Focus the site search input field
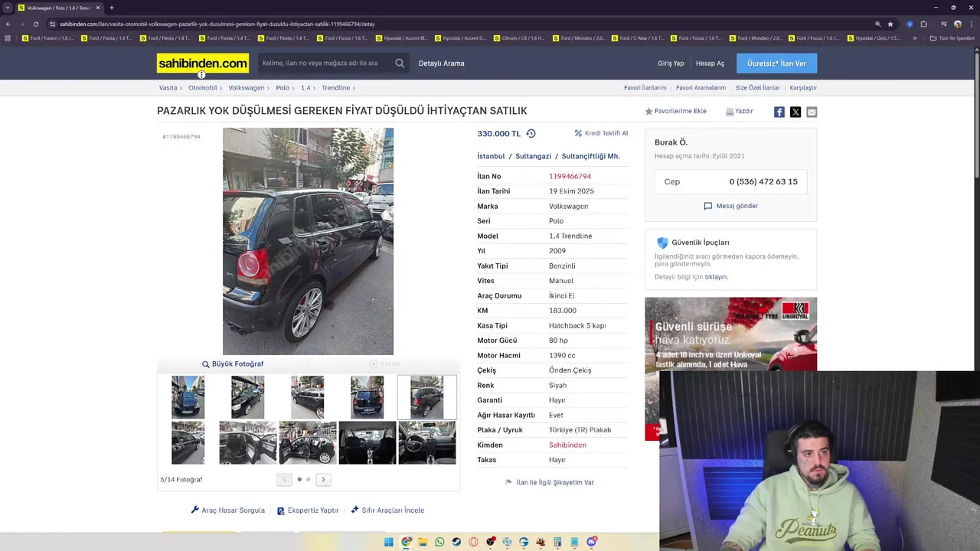 325,64
